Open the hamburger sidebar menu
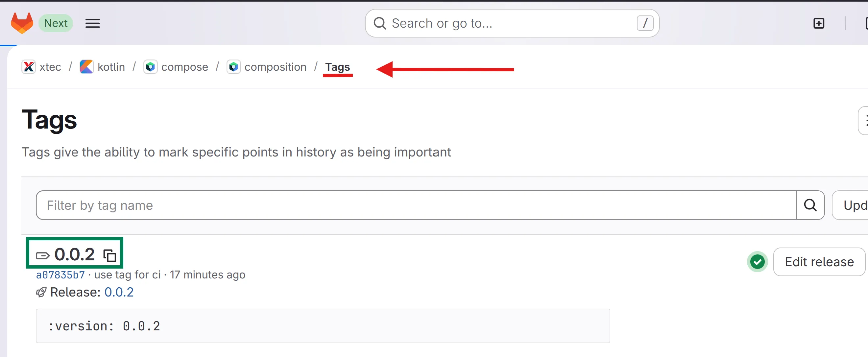Image resolution: width=868 pixels, height=357 pixels. (x=92, y=23)
